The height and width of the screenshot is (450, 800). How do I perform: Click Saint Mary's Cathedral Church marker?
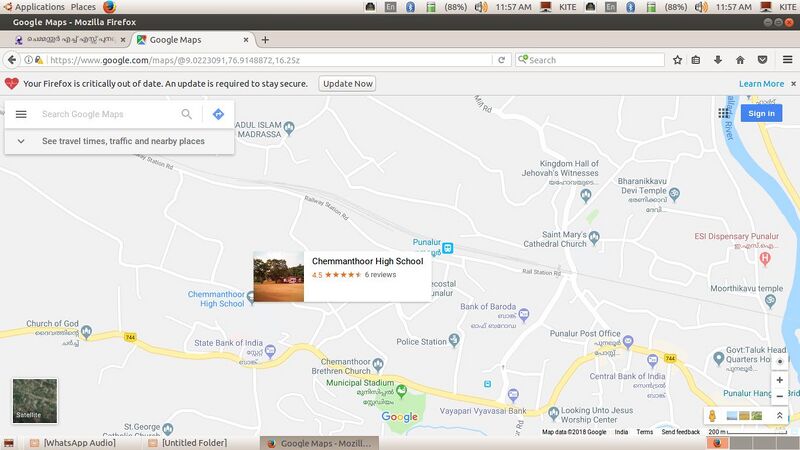coord(594,237)
